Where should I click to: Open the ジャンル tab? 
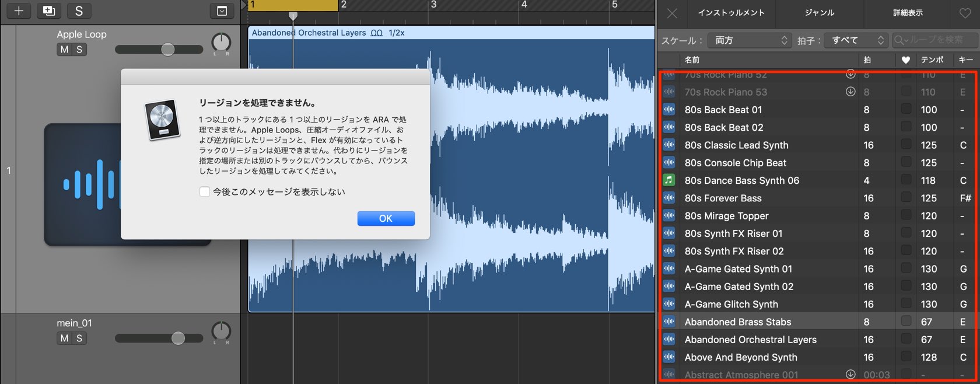point(820,13)
